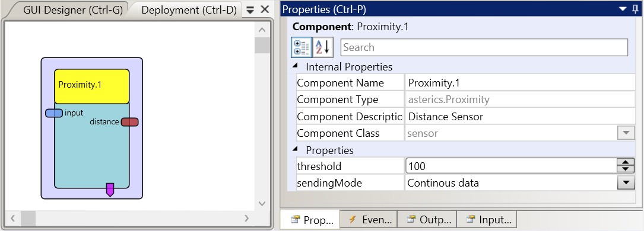
Task: Click the canvas horizontal scroll left arrow
Action: coord(13,219)
